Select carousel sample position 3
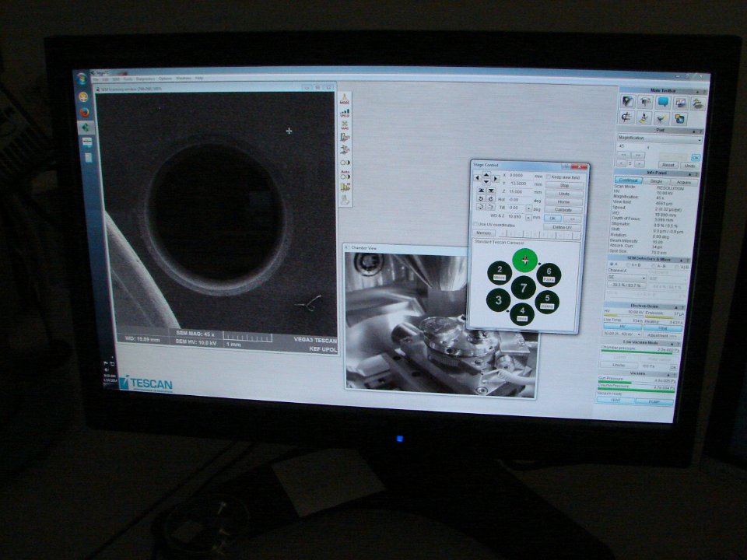The image size is (747, 560). click(498, 300)
